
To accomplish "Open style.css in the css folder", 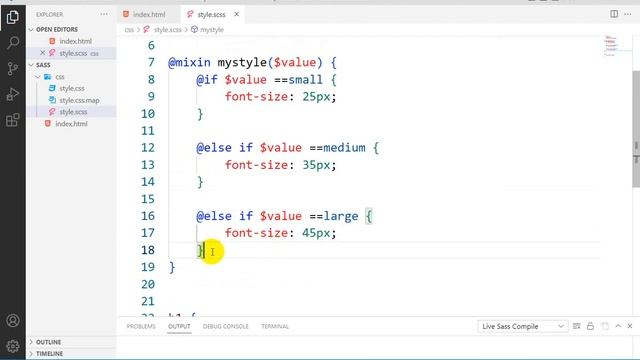I will coord(71,88).
